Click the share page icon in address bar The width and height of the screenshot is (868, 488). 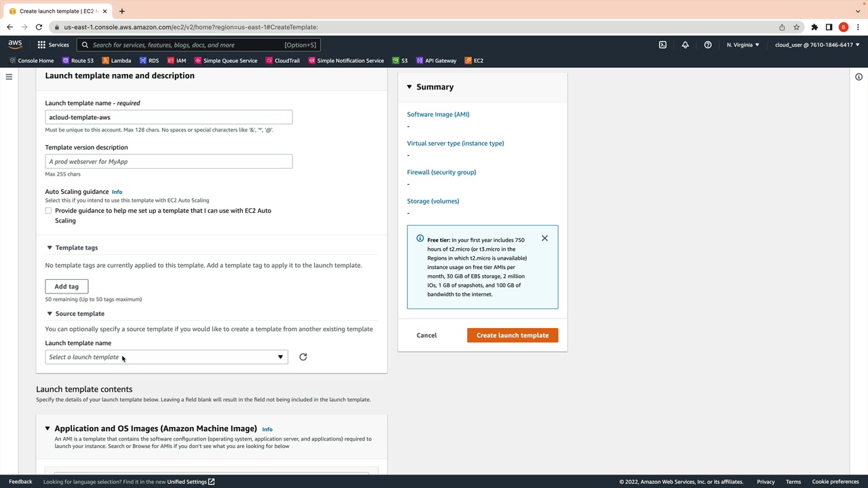click(x=782, y=27)
